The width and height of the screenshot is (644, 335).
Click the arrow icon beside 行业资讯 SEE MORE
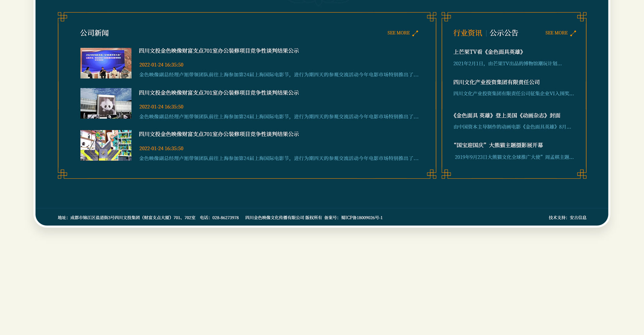click(573, 33)
